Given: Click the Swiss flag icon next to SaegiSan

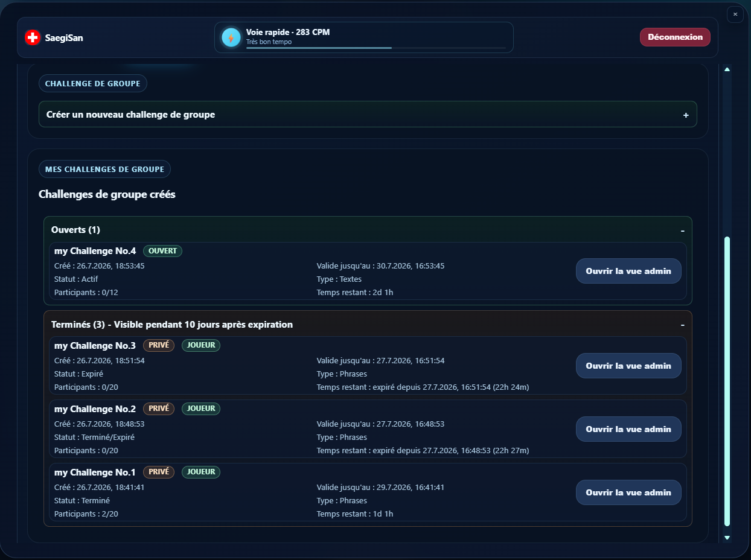Looking at the screenshot, I should (33, 37).
